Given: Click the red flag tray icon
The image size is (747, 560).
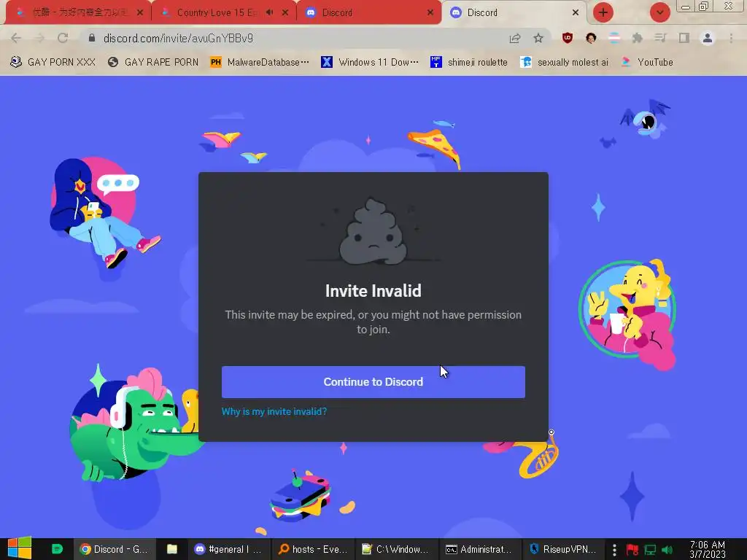Looking at the screenshot, I should point(632,550).
